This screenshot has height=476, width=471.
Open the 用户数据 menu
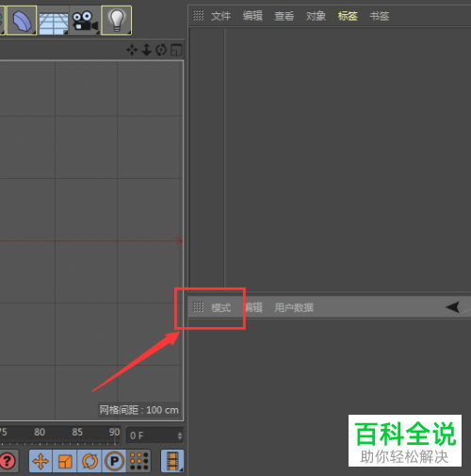click(x=294, y=307)
